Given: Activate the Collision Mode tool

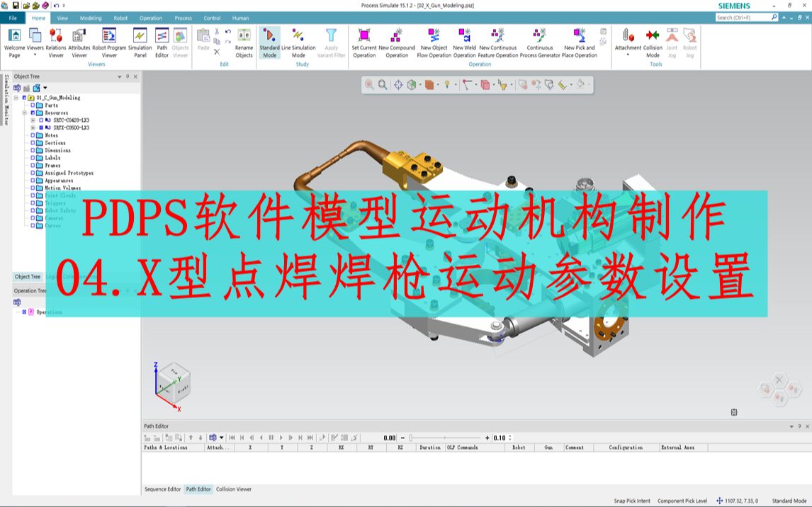Looking at the screenshot, I should tap(651, 41).
